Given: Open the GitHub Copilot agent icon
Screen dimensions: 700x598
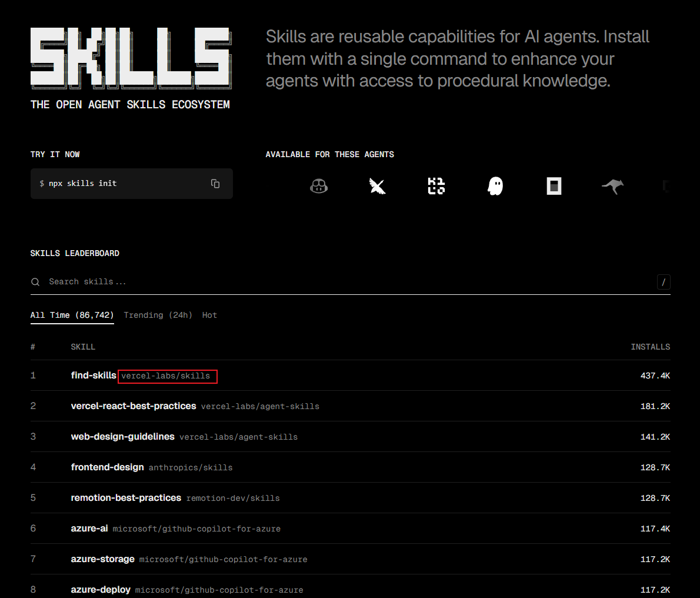Looking at the screenshot, I should 319,186.
